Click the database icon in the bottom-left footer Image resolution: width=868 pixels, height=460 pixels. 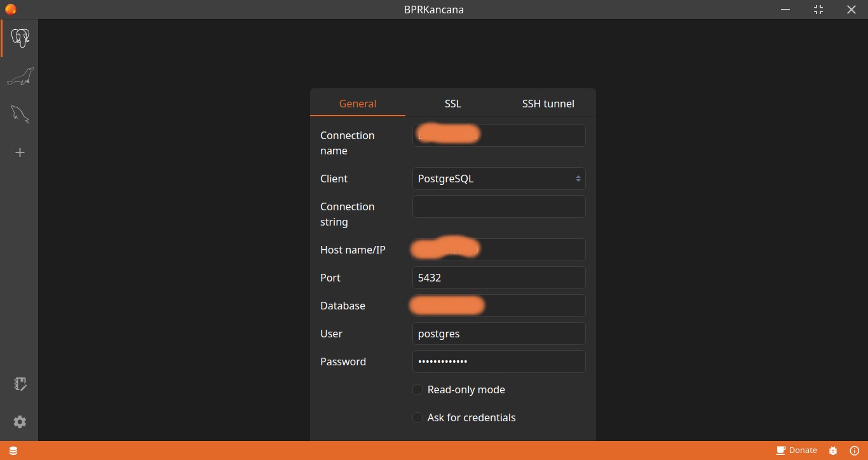coord(13,450)
